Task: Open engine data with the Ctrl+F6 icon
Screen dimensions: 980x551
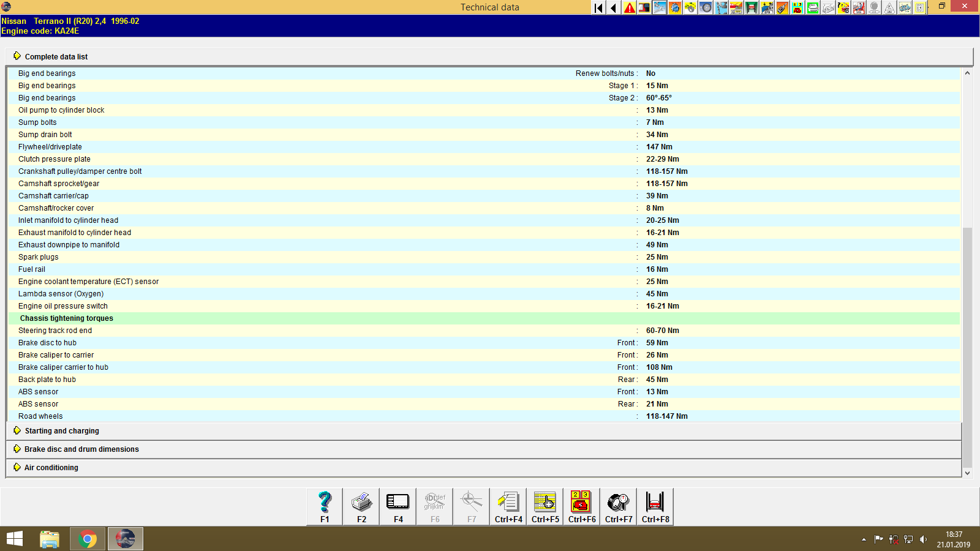Action: pyautogui.click(x=581, y=506)
